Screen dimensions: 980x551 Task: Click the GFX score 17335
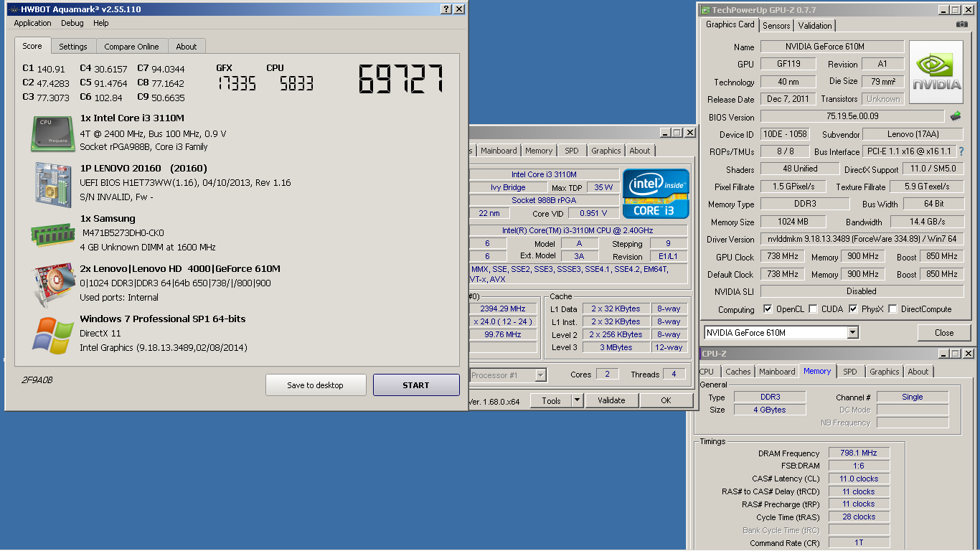[x=236, y=83]
